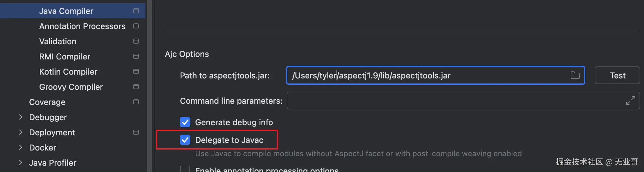Click the folder browse icon in path field

pos(575,75)
